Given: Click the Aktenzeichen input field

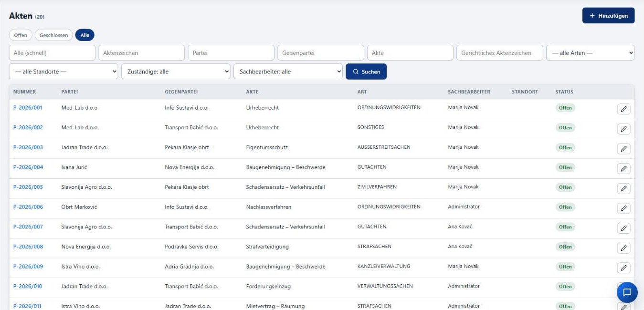Looking at the screenshot, I should [x=141, y=53].
